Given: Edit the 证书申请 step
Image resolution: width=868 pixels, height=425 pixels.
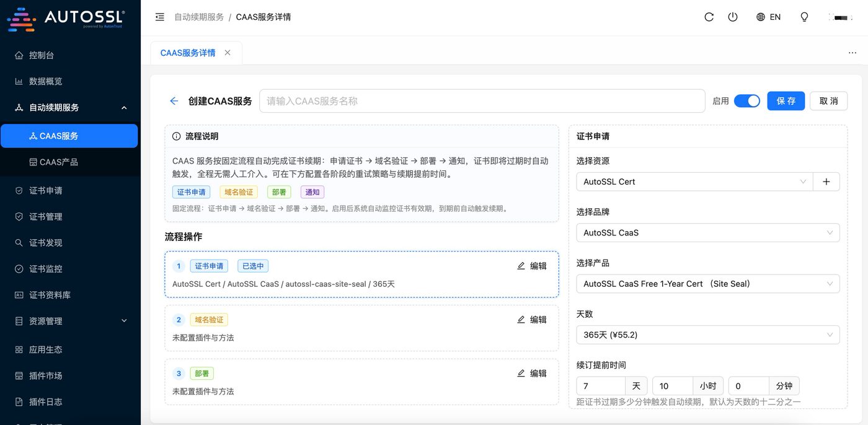Looking at the screenshot, I should (x=532, y=266).
